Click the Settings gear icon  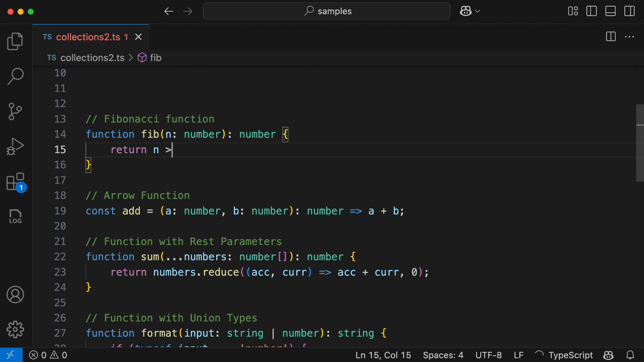coord(16,329)
